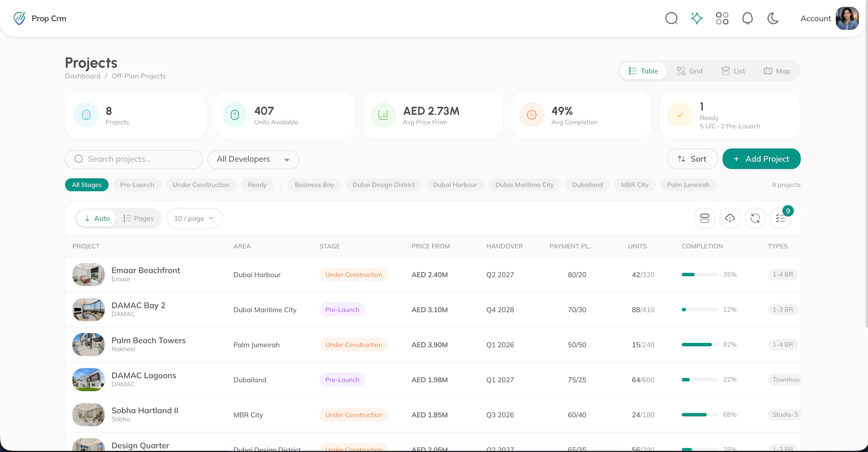This screenshot has width=868, height=452.
Task: Open the apps grid icon in header
Action: (x=722, y=18)
